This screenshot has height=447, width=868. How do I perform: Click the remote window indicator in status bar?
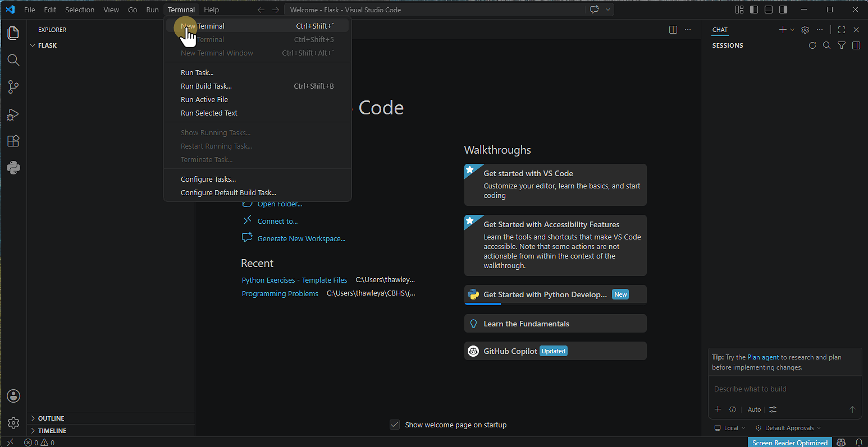tap(10, 443)
